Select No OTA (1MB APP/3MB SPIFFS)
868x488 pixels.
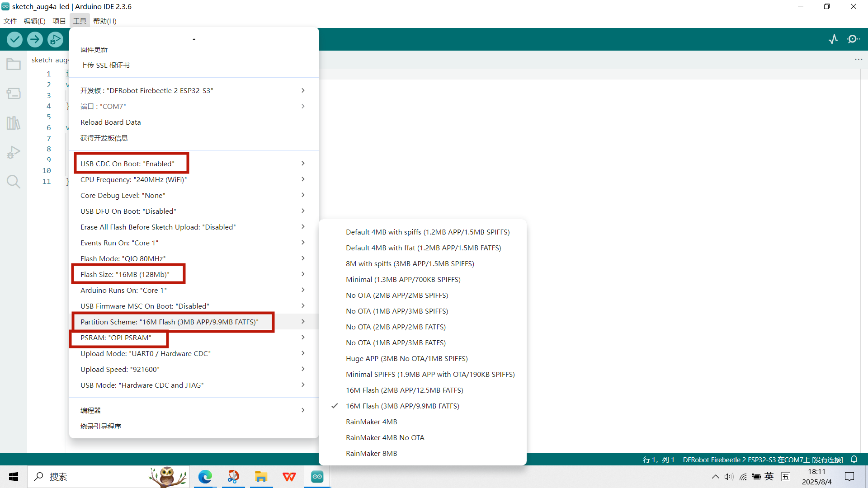coord(422,311)
